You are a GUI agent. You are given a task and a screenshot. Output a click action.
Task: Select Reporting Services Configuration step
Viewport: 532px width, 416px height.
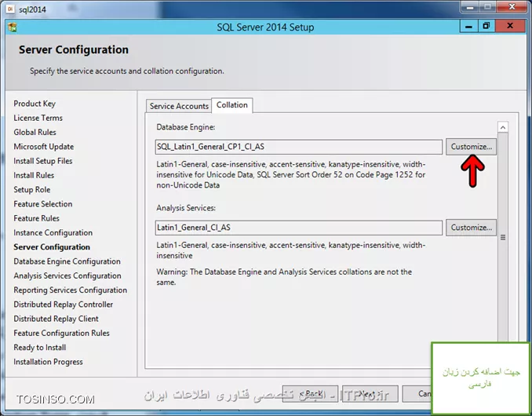[71, 290]
